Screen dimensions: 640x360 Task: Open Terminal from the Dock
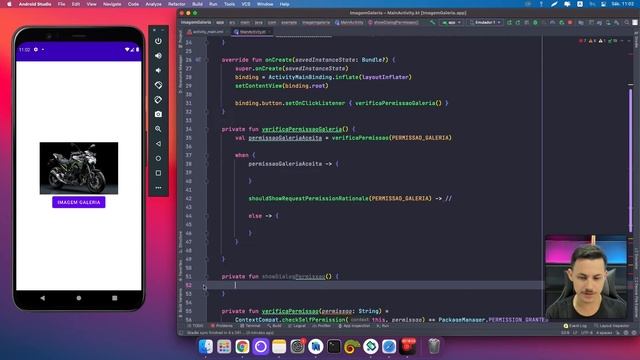(x=334, y=347)
